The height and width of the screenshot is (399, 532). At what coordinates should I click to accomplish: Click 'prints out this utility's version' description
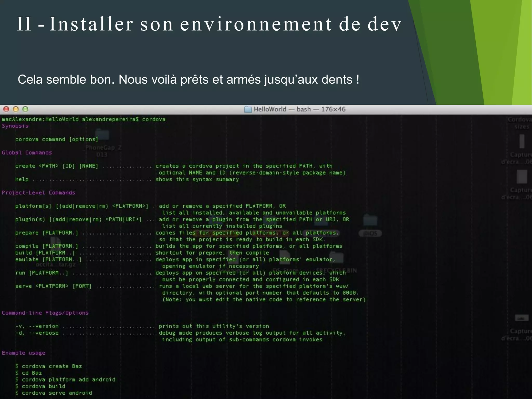[214, 326]
